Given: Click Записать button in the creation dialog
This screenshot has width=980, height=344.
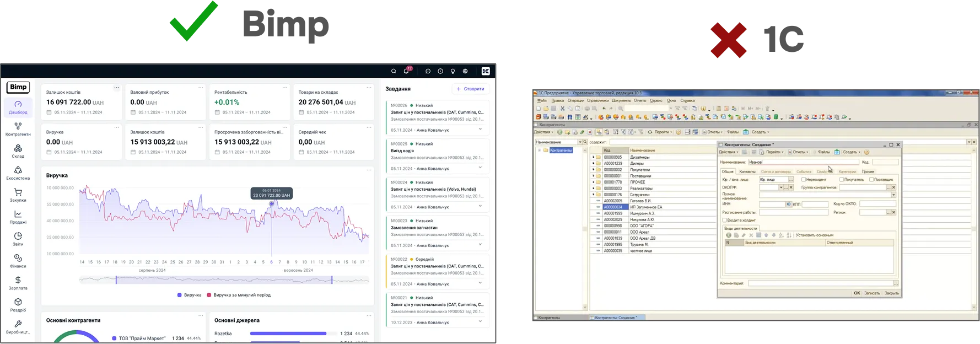Looking at the screenshot, I should [x=872, y=293].
